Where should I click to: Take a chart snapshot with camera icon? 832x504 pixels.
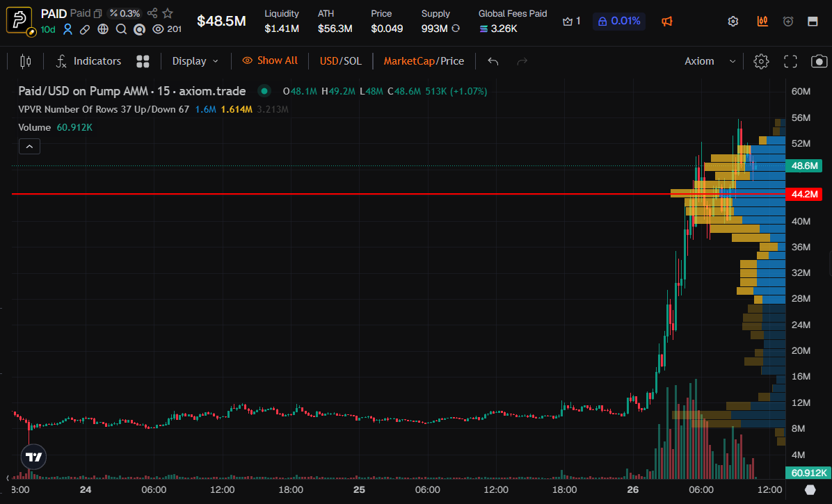[x=819, y=61]
